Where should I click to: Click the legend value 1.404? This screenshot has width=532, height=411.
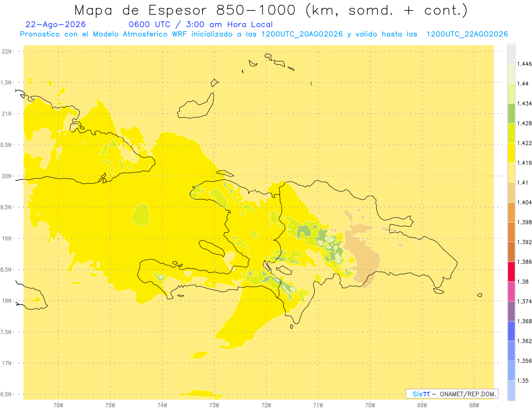tap(525, 203)
